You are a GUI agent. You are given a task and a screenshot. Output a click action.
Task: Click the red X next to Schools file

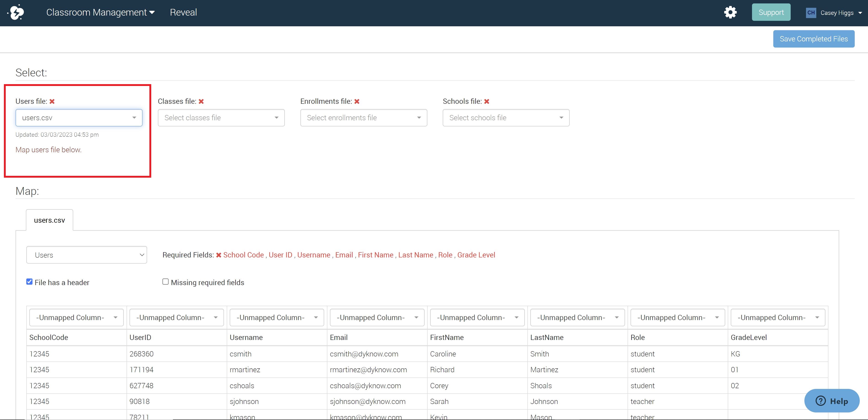tap(487, 101)
